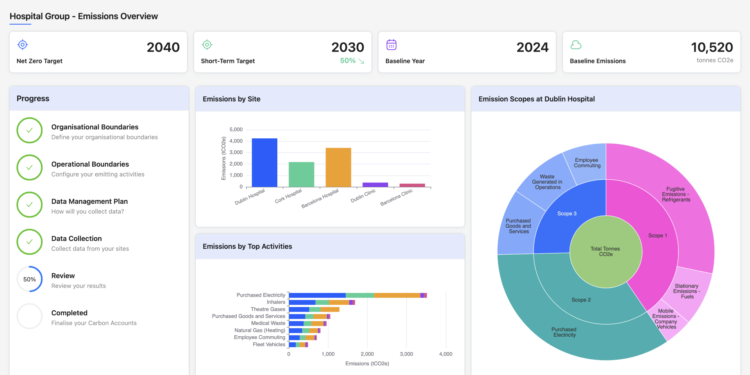Open the Data Collection step
Viewport: 750px width, 375px height.
click(x=77, y=238)
